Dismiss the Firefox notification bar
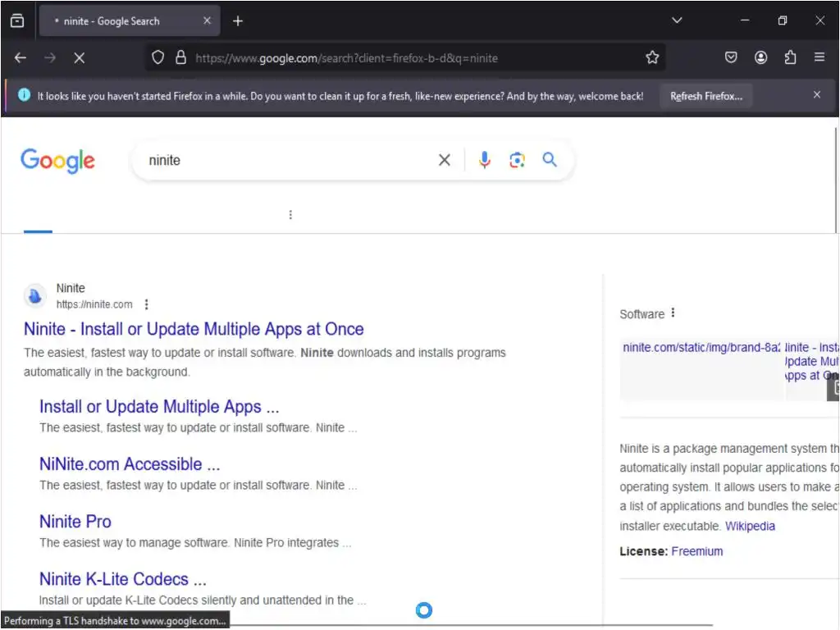The width and height of the screenshot is (840, 630). click(816, 95)
